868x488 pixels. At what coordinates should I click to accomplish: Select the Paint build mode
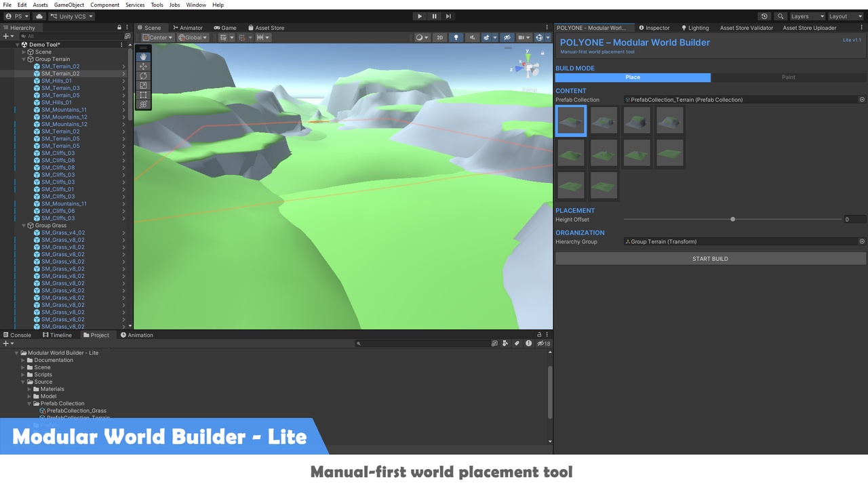pyautogui.click(x=788, y=77)
